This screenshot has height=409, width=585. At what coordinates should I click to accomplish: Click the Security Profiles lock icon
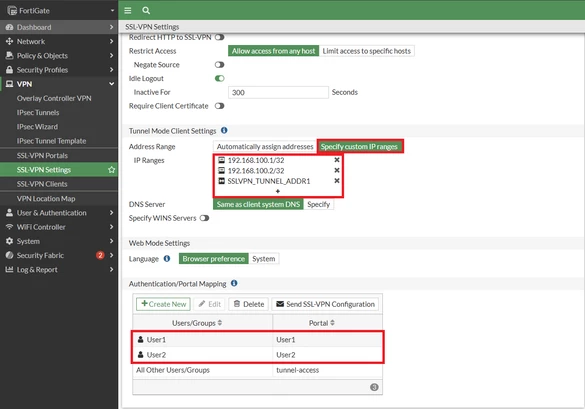point(9,70)
